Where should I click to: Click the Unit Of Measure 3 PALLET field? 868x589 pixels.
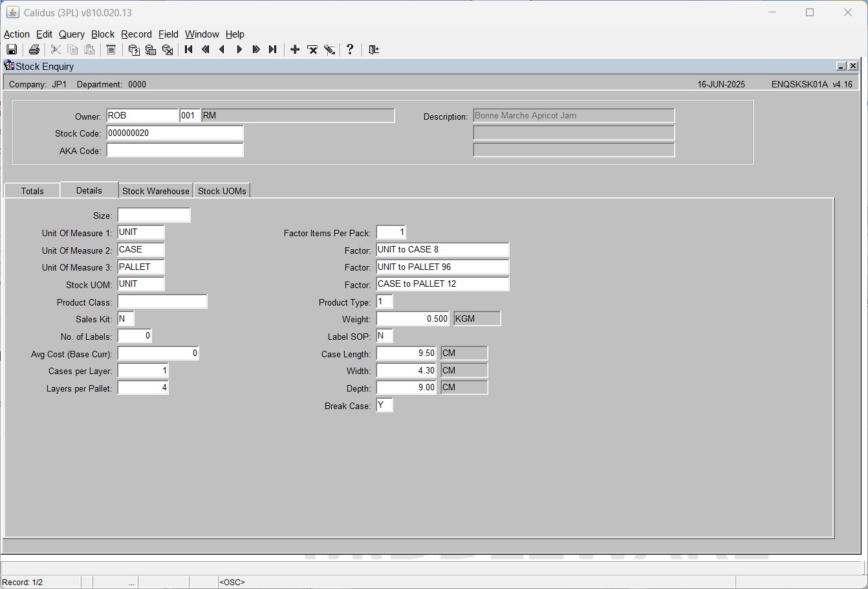141,267
